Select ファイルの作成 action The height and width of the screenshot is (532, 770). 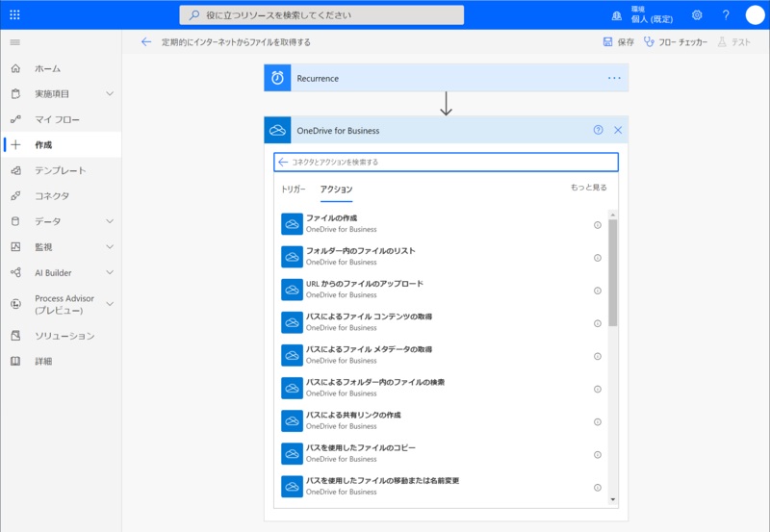pos(441,224)
